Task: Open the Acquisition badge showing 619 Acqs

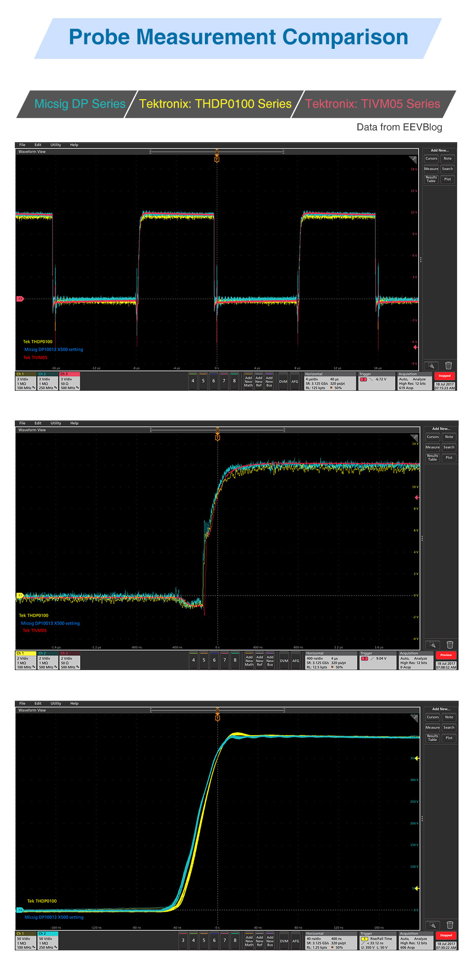Action: pyautogui.click(x=415, y=381)
